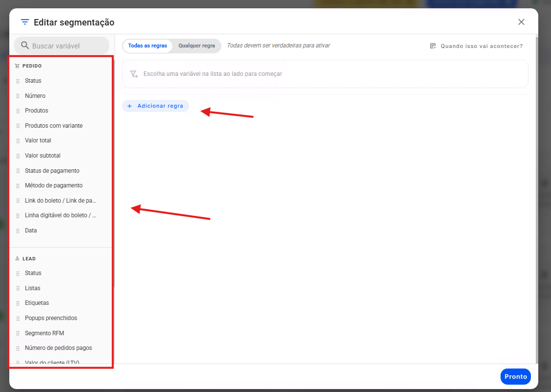
Task: Confirm with the Pronto button
Action: (x=516, y=376)
